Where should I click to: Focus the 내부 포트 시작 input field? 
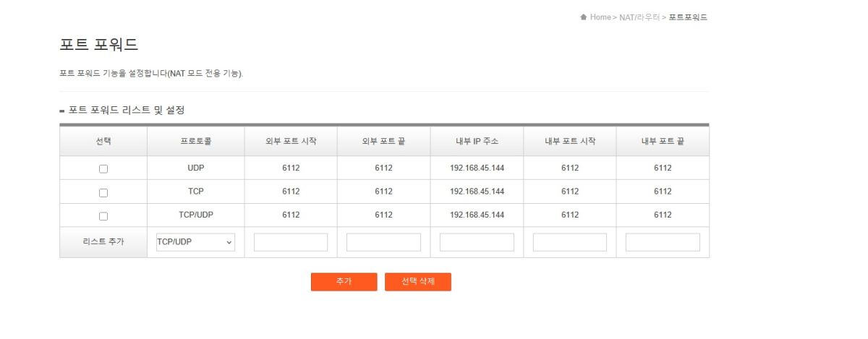click(x=570, y=242)
